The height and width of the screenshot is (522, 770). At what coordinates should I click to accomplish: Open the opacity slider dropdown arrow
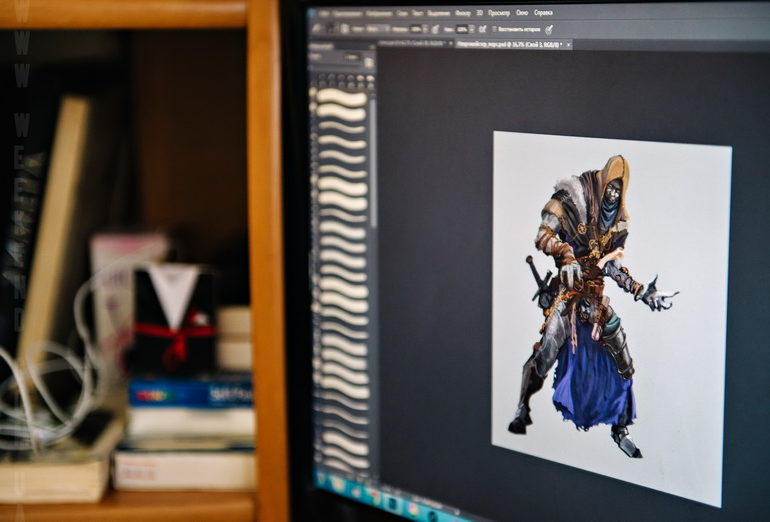(425, 29)
